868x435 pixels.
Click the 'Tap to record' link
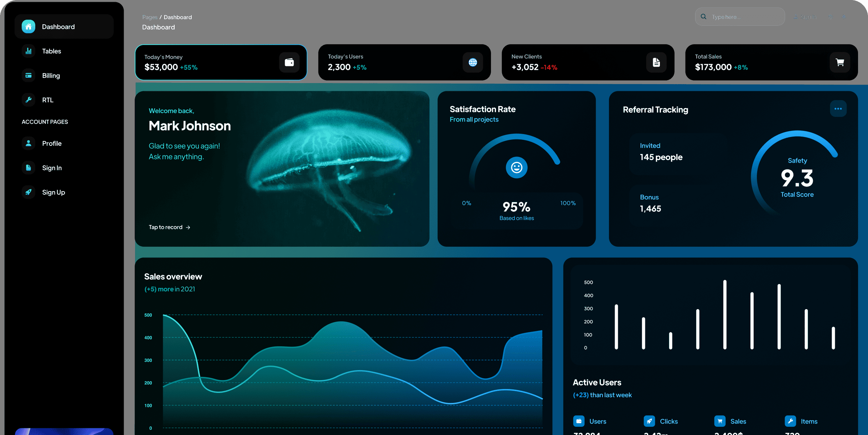click(166, 227)
